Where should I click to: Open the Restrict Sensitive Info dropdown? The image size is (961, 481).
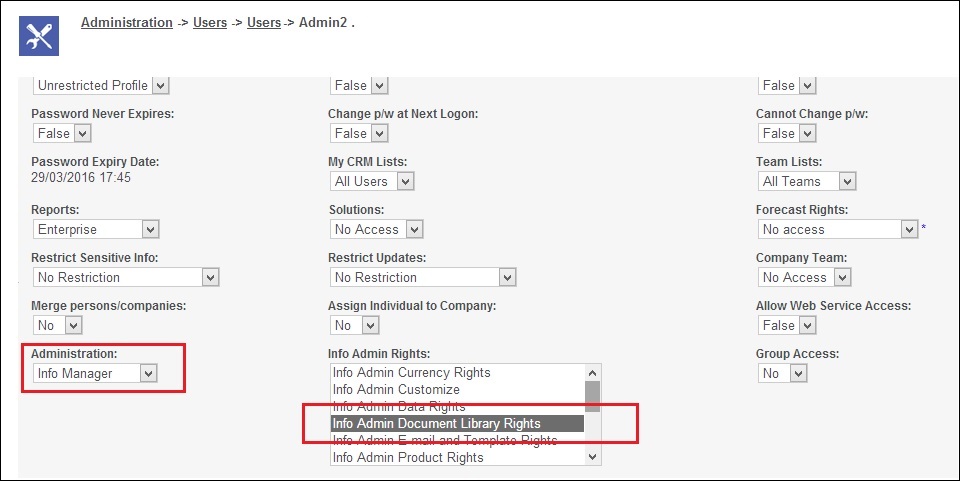[125, 277]
